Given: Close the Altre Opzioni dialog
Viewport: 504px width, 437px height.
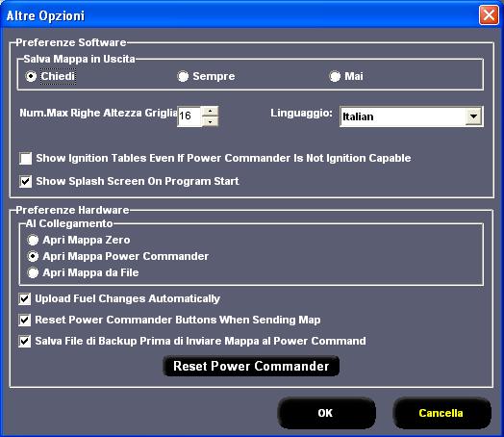Looking at the screenshot, I should [489, 15].
